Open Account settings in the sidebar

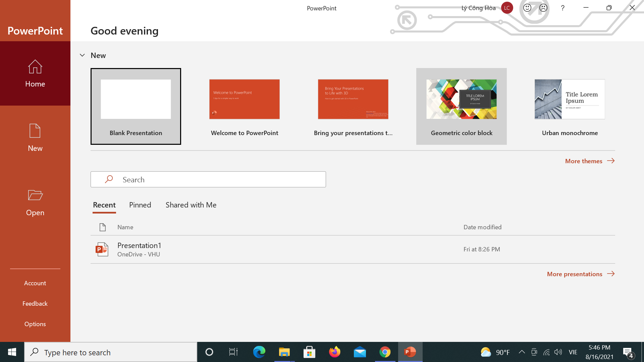tap(35, 283)
